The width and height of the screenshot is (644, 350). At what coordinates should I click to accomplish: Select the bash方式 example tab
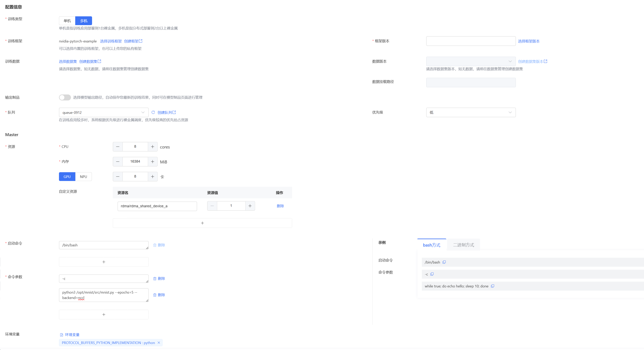(432, 245)
